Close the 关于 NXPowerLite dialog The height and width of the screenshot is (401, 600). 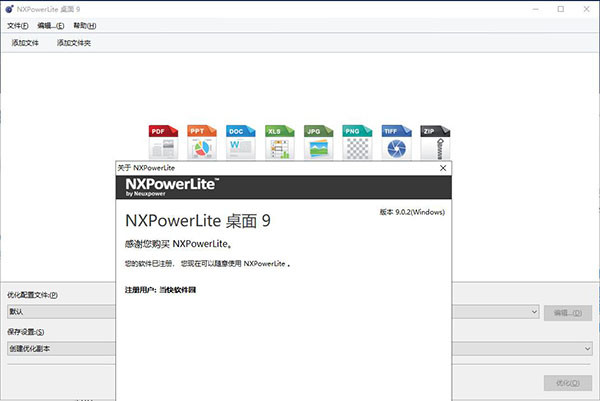(442, 168)
